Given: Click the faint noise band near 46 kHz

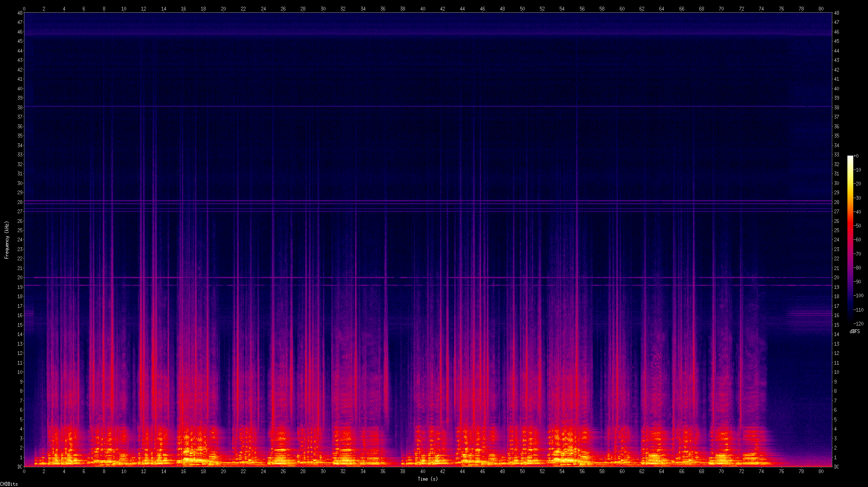Looking at the screenshot, I should [x=421, y=32].
